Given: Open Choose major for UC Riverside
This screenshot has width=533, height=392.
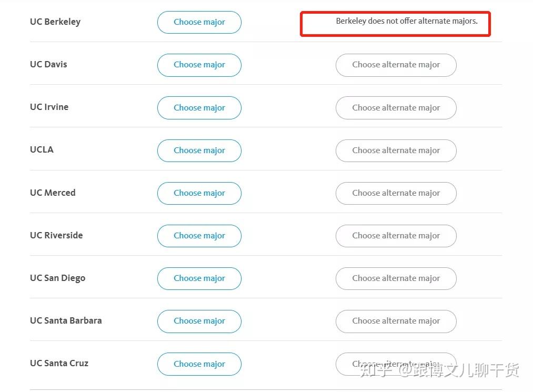Looking at the screenshot, I should [199, 236].
